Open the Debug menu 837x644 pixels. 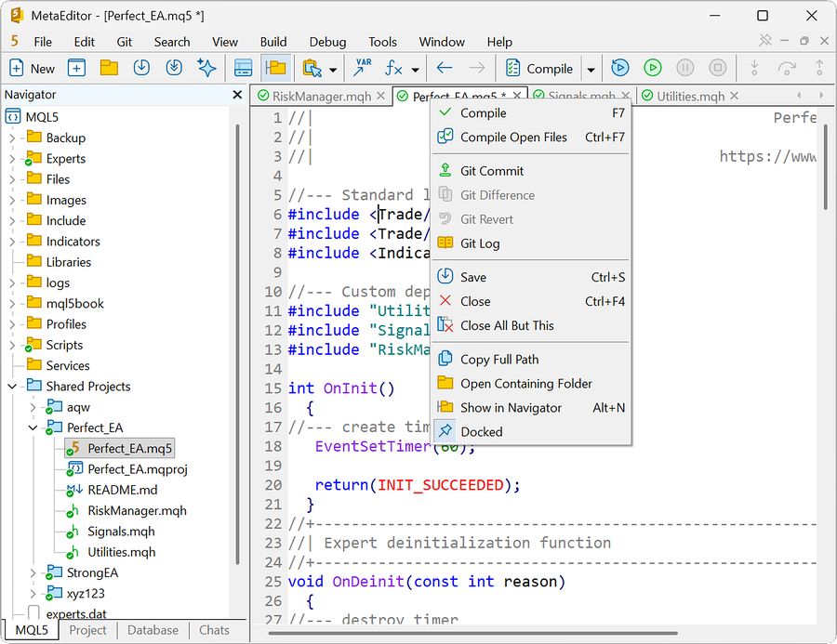click(327, 42)
